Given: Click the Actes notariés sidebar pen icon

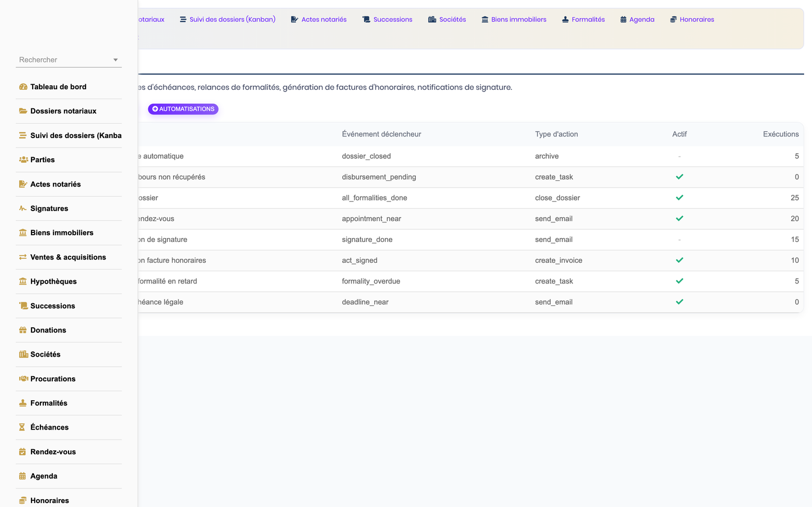Looking at the screenshot, I should tap(23, 184).
